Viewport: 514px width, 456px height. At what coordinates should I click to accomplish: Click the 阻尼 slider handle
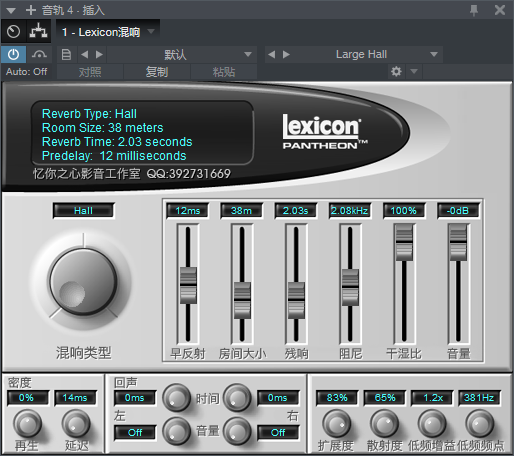[350, 287]
